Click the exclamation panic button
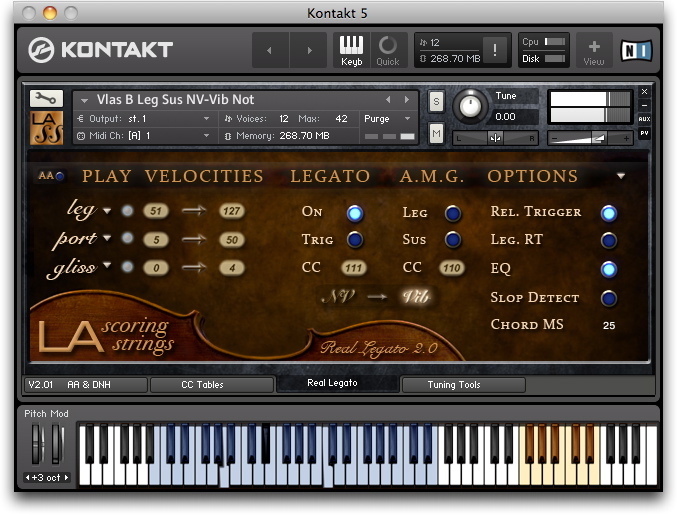Screen dimensions: 677x515 click(x=495, y=50)
